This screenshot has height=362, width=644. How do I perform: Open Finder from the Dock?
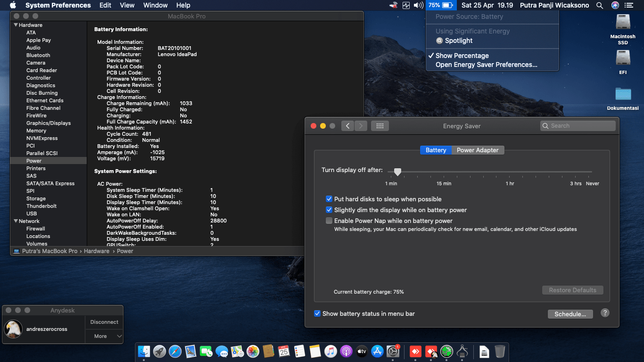(x=144, y=351)
